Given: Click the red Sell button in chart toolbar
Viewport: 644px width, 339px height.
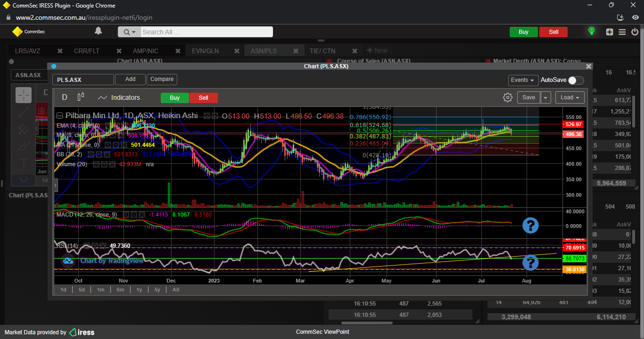Looking at the screenshot, I should click(x=203, y=98).
